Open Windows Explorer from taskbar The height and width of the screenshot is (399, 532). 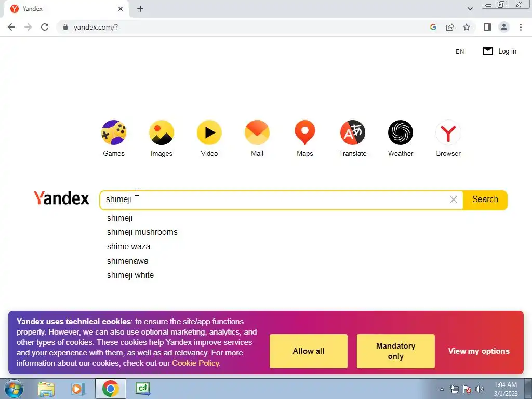[46, 389]
